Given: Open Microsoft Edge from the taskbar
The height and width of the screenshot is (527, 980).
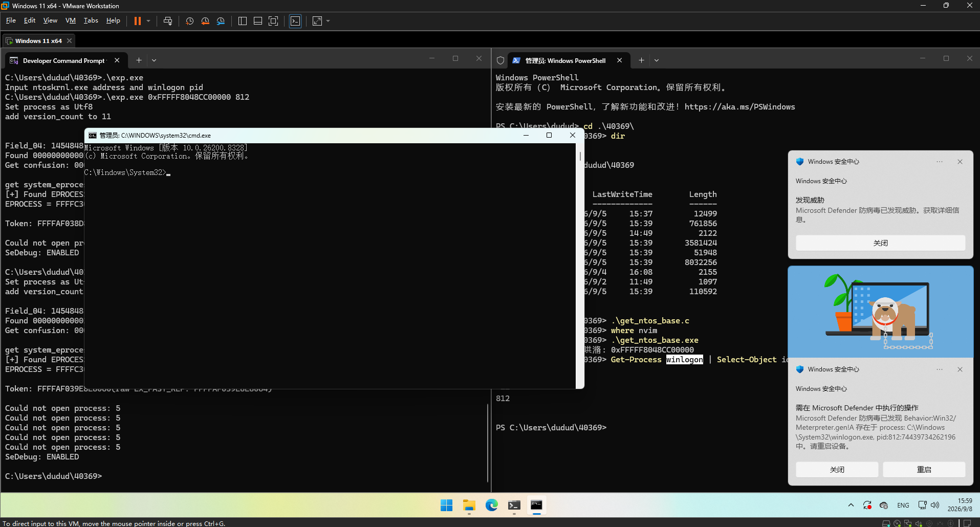Looking at the screenshot, I should pyautogui.click(x=491, y=506).
